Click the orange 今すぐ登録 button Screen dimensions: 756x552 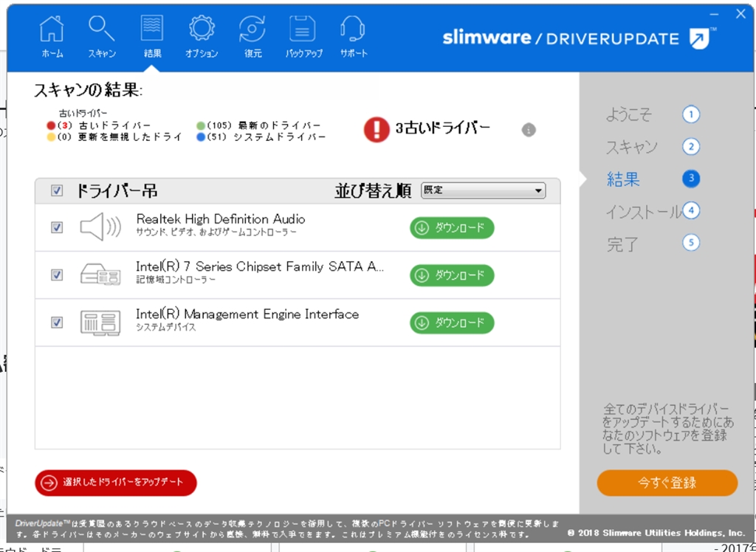[667, 483]
